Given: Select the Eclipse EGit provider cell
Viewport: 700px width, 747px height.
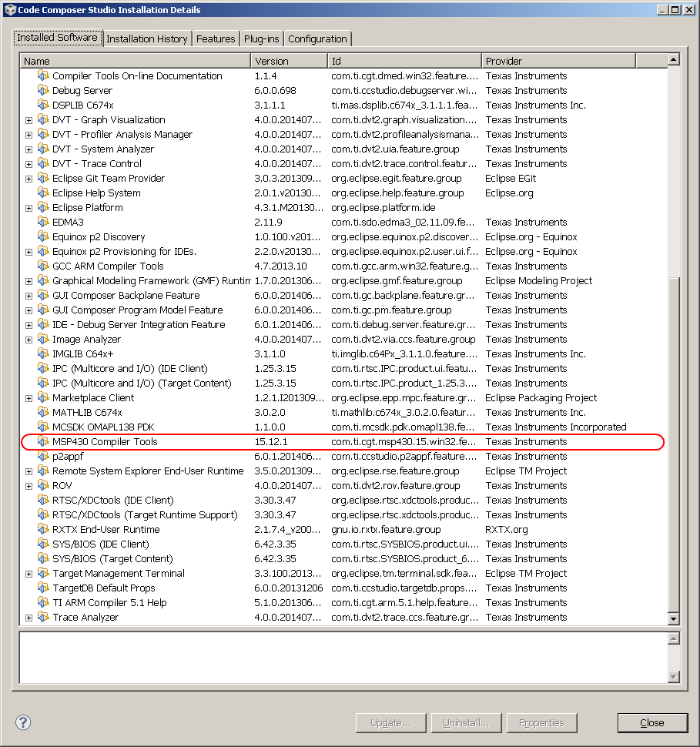Looking at the screenshot, I should 511,178.
